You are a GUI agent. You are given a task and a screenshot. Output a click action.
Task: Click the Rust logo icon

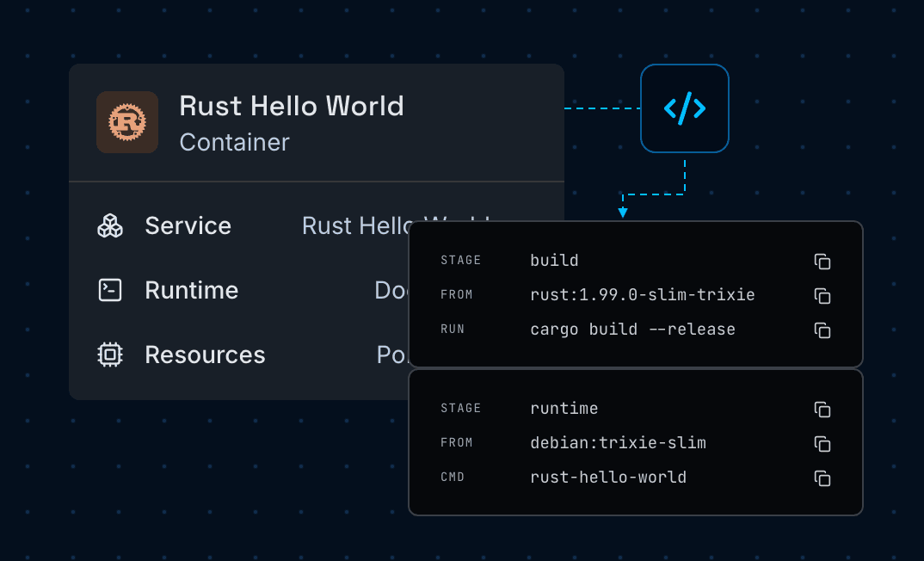click(127, 122)
